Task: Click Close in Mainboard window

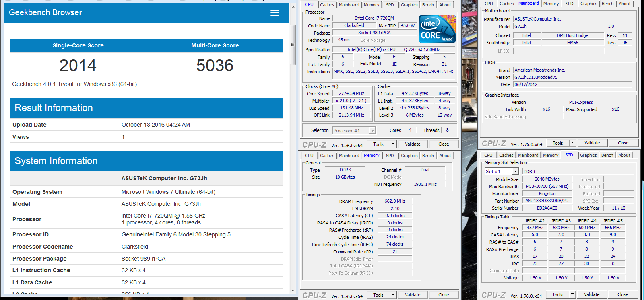Action: (x=623, y=143)
